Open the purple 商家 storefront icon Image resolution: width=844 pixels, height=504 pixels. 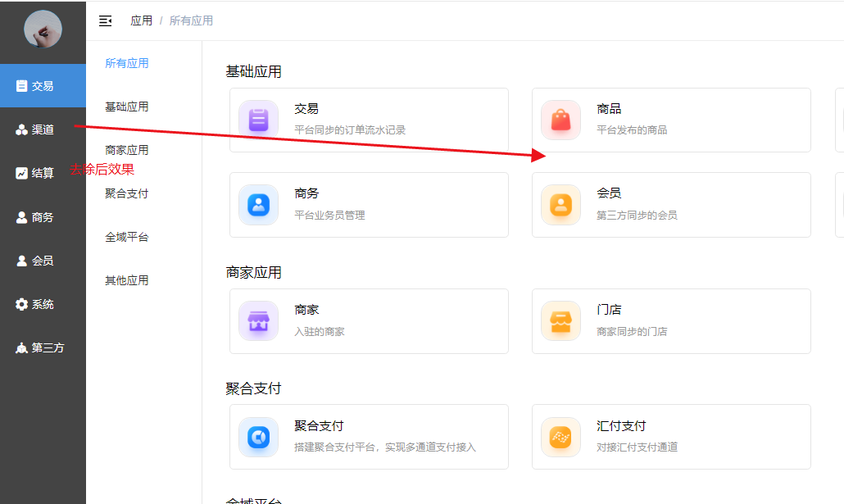259,321
